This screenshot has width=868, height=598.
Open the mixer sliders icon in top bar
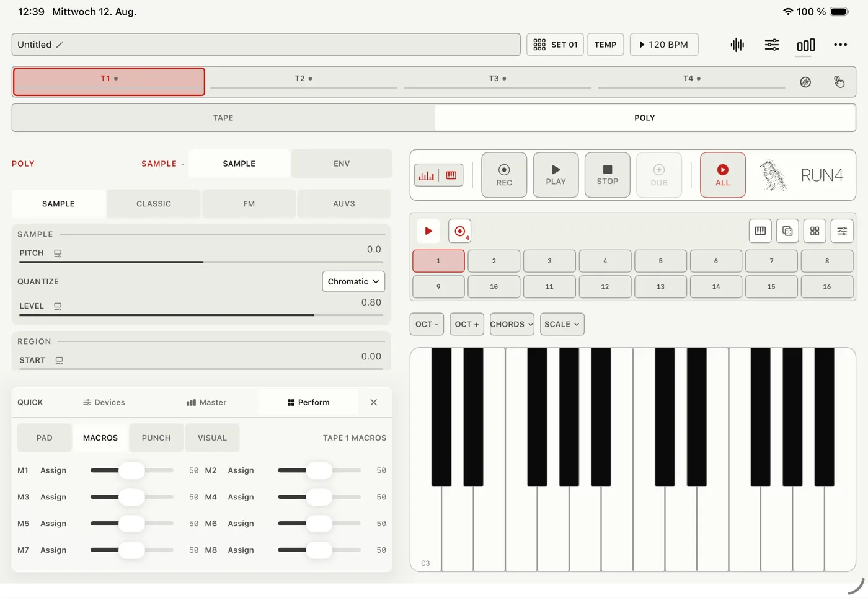click(772, 45)
